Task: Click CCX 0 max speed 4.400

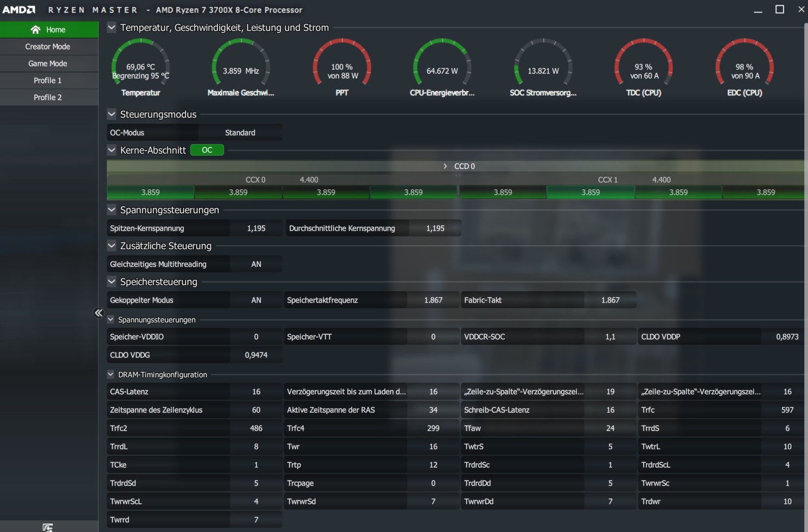Action: (x=309, y=180)
